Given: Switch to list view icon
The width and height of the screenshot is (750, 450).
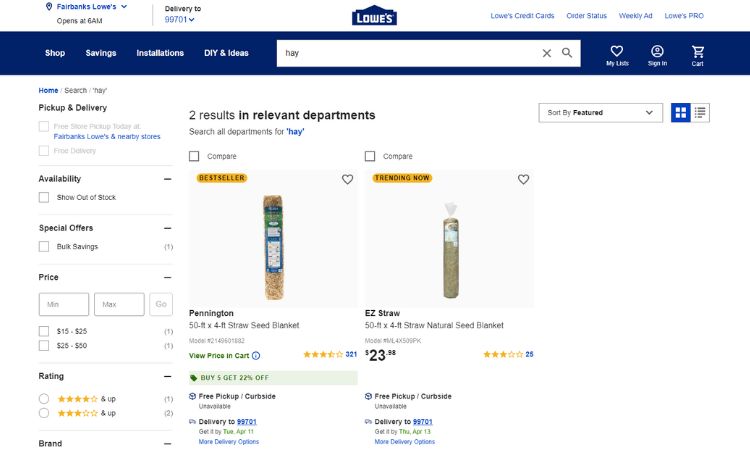Looking at the screenshot, I should 700,113.
